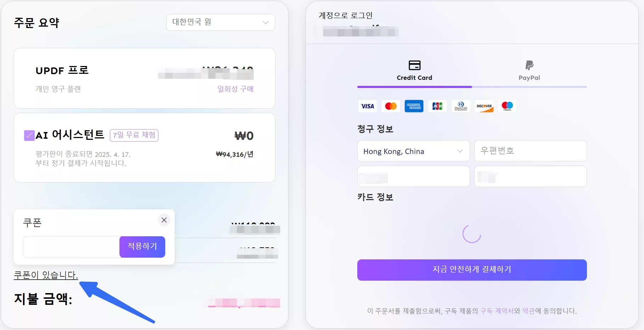The image size is (644, 330).
Task: Click 지금 안전하게 결제하기 button
Action: click(472, 270)
